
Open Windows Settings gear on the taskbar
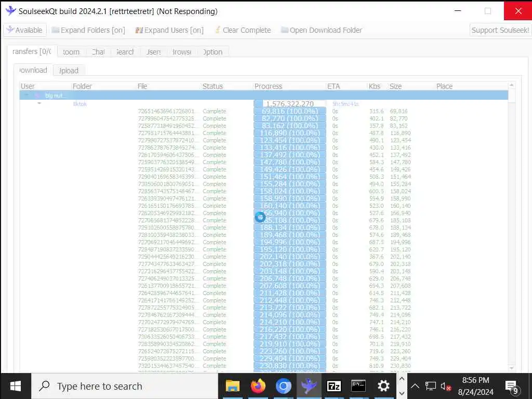click(x=384, y=386)
